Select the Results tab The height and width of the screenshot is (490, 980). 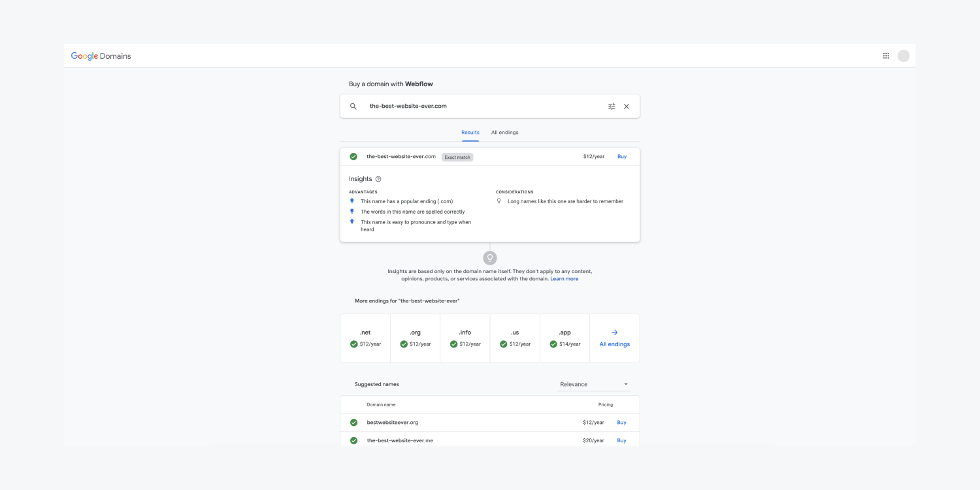pos(470,132)
